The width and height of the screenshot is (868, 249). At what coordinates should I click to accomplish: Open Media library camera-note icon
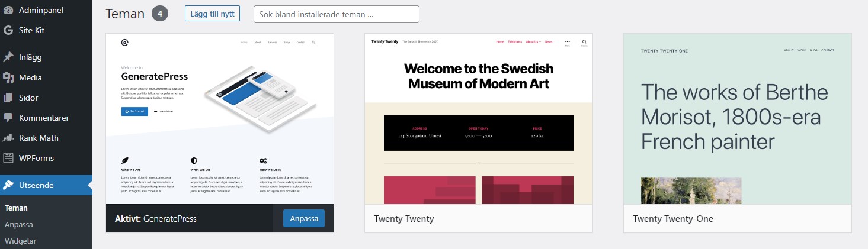[8, 77]
